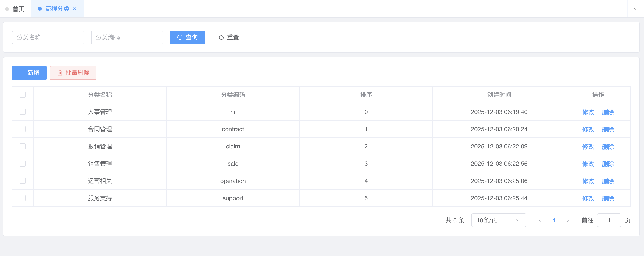Select the 流程分类 tab
The width and height of the screenshot is (644, 256).
[57, 9]
